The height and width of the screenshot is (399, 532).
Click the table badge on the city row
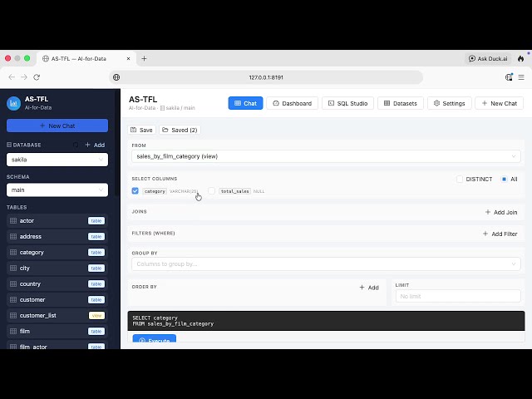tap(96, 268)
